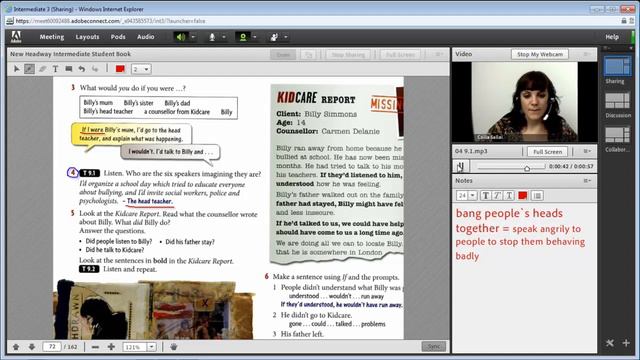Screen dimensions: 640x360
Task: Open the Pods menu
Action: 118,37
